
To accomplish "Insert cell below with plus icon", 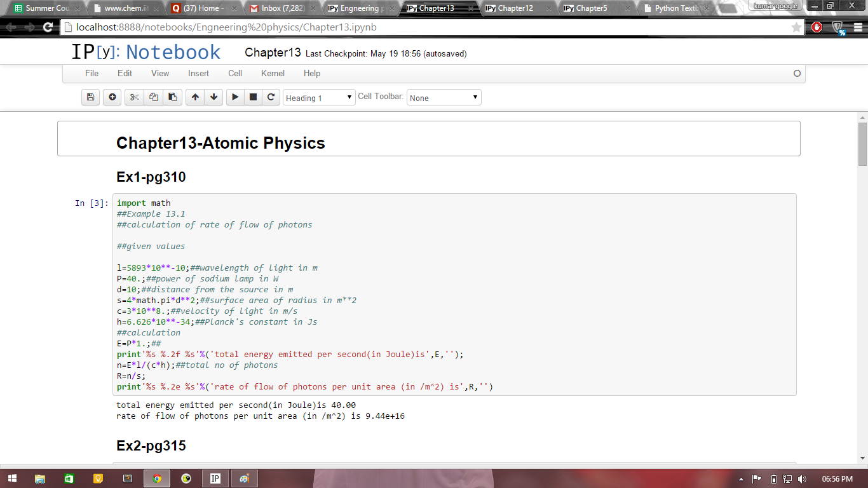I will (112, 97).
